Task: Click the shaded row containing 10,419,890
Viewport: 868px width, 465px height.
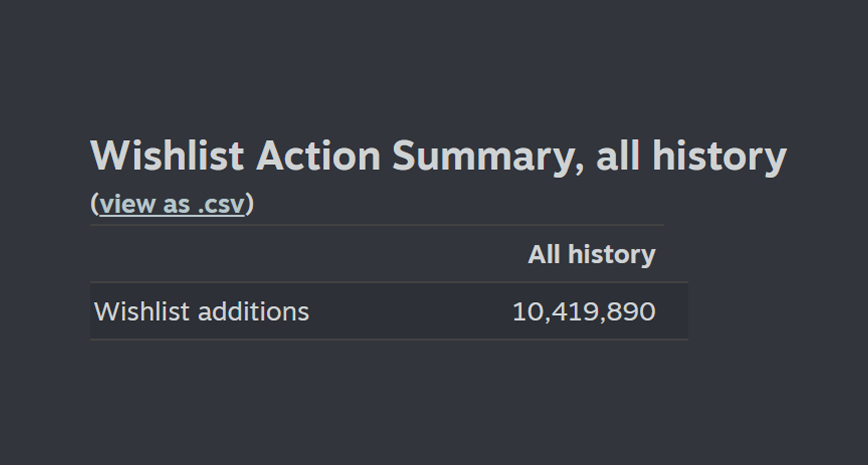Action: click(x=389, y=311)
